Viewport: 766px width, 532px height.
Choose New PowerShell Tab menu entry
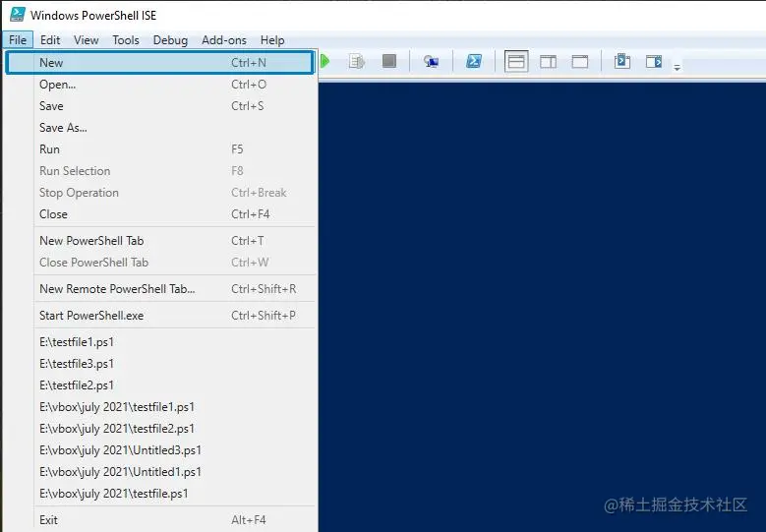[x=159, y=240]
